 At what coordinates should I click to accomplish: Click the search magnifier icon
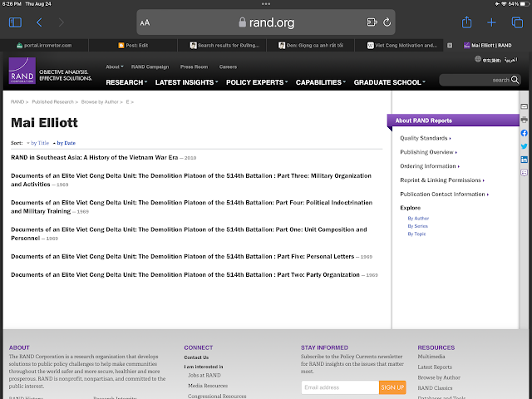tap(515, 80)
